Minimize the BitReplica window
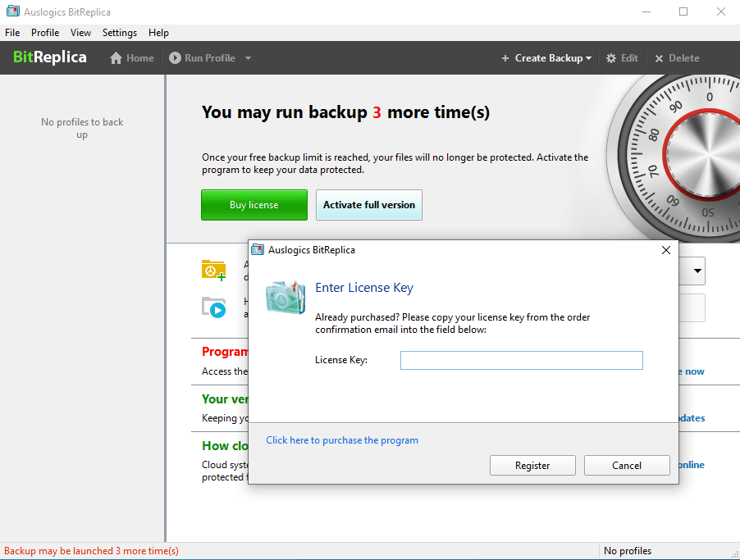 [646, 11]
